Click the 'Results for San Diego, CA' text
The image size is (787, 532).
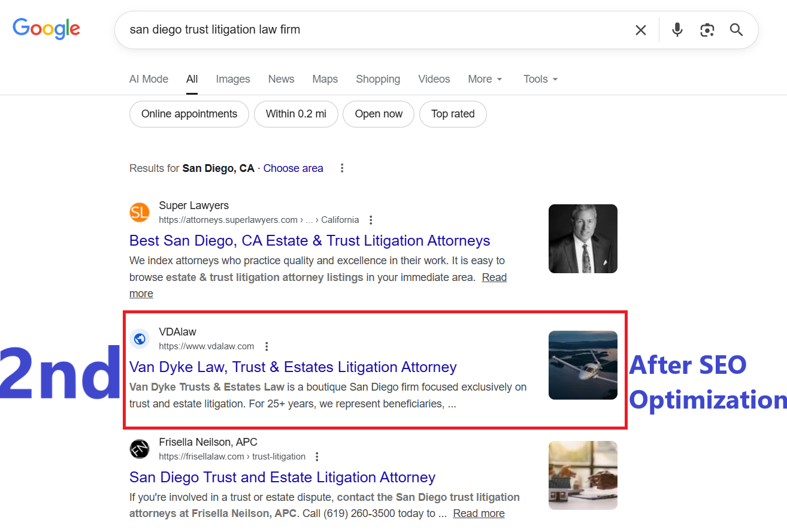tap(192, 168)
